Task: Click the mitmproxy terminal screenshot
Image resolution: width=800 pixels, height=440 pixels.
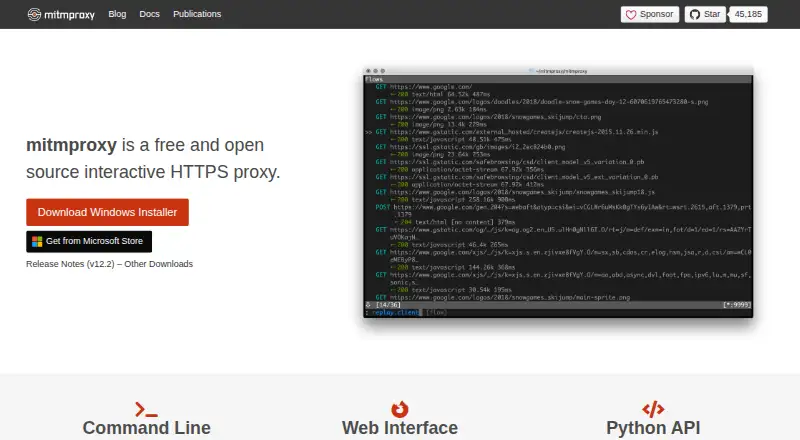Action: (x=558, y=192)
